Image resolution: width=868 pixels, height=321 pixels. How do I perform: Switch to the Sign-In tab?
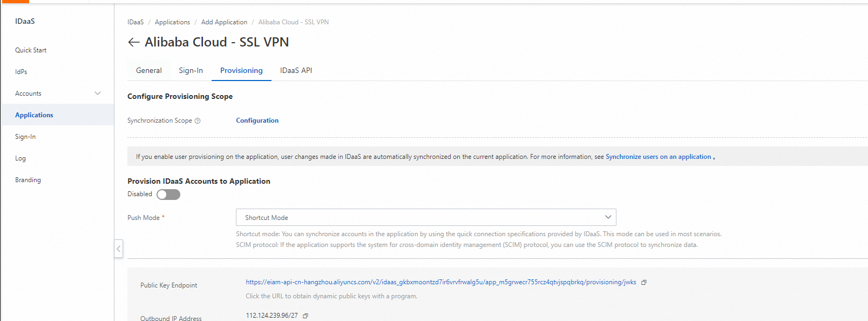pyautogui.click(x=191, y=70)
